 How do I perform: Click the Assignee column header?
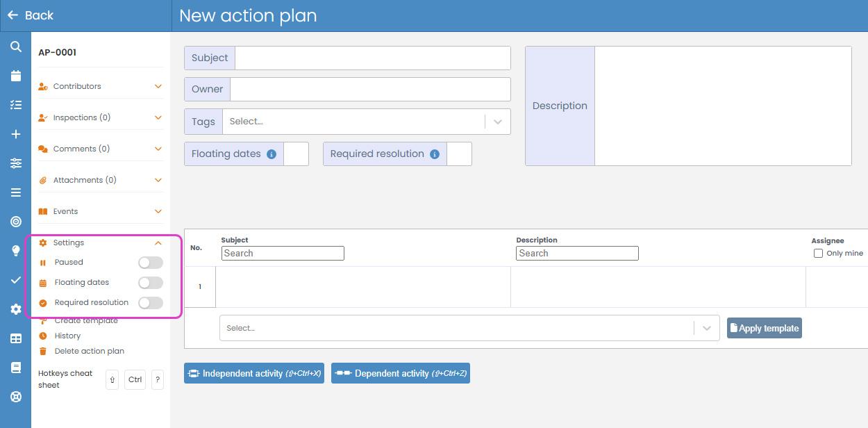828,240
